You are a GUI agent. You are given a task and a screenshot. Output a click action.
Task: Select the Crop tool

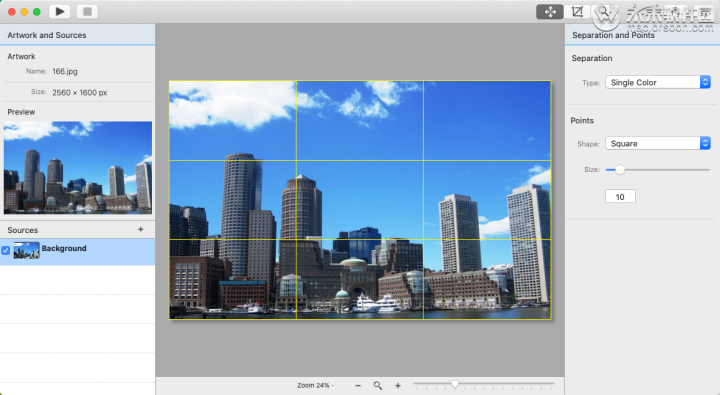(x=577, y=12)
